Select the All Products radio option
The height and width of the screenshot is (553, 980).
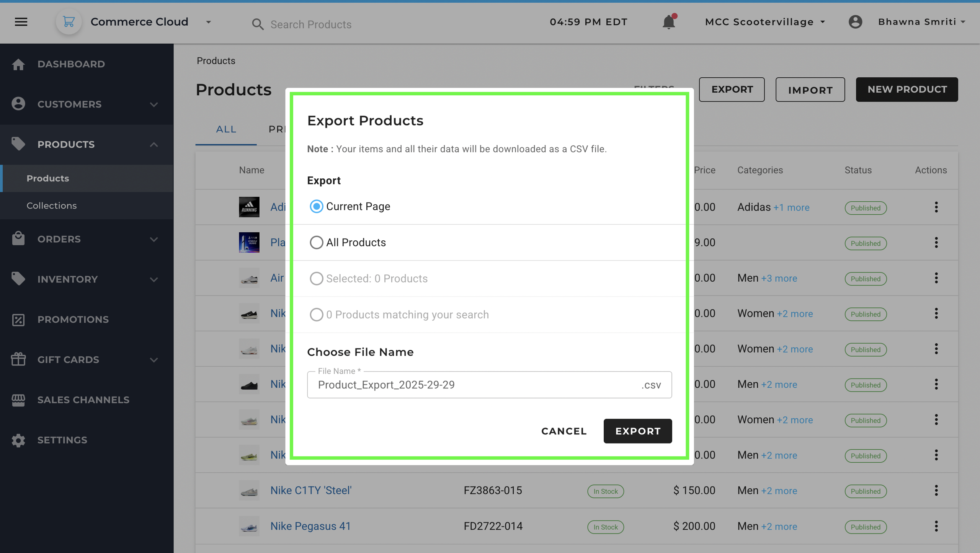[316, 242]
